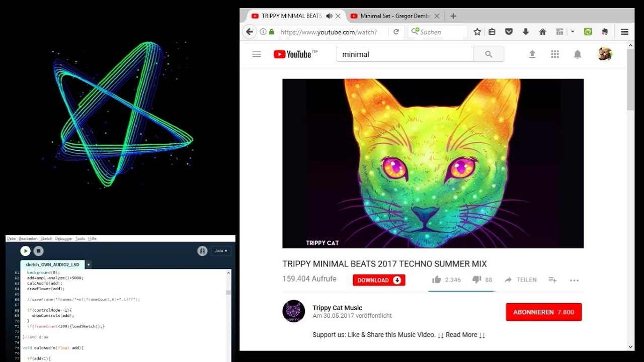Open the Sketch menu in Processing
Image resolution: width=644 pixels, height=362 pixels.
[46, 238]
